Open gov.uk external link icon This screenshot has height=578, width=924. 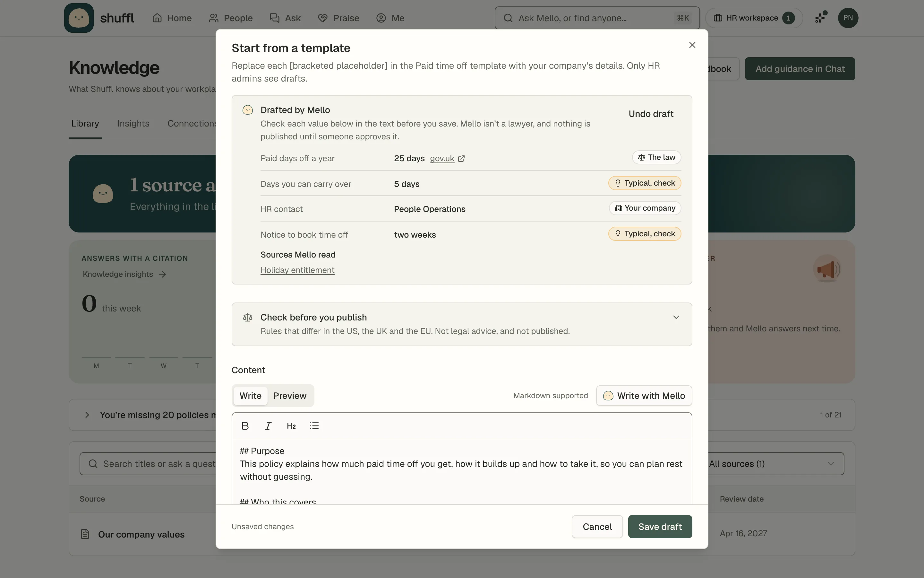(x=461, y=159)
